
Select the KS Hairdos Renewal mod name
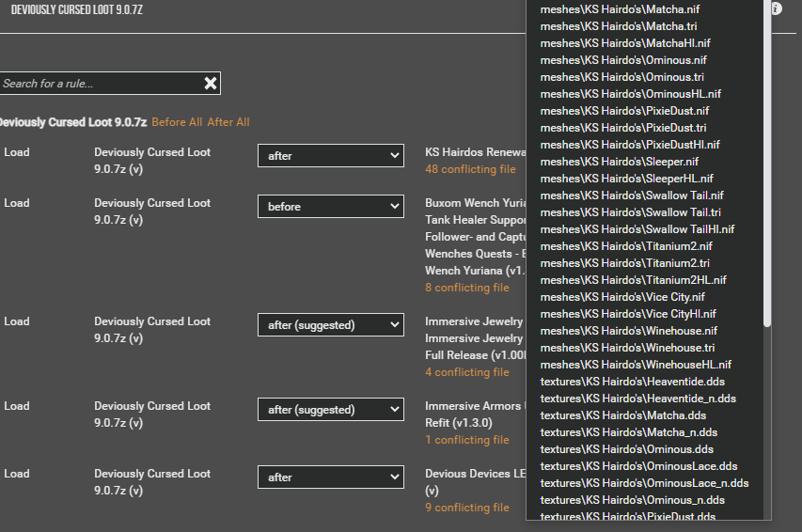point(475,152)
